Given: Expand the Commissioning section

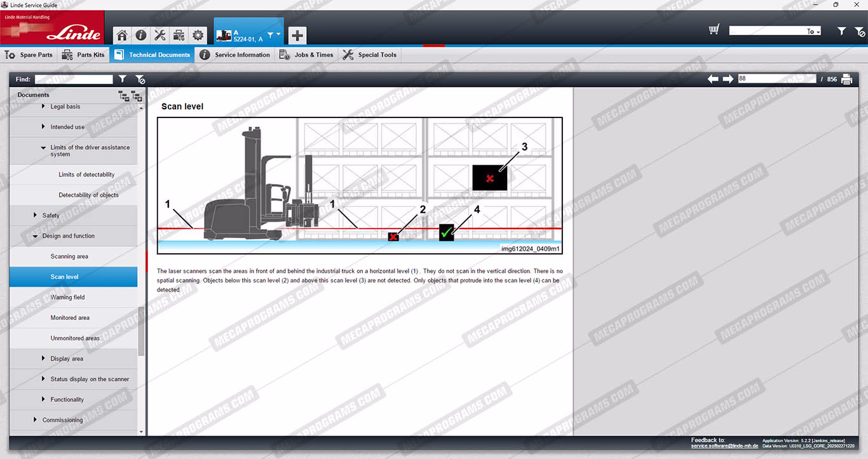Looking at the screenshot, I should point(36,420).
